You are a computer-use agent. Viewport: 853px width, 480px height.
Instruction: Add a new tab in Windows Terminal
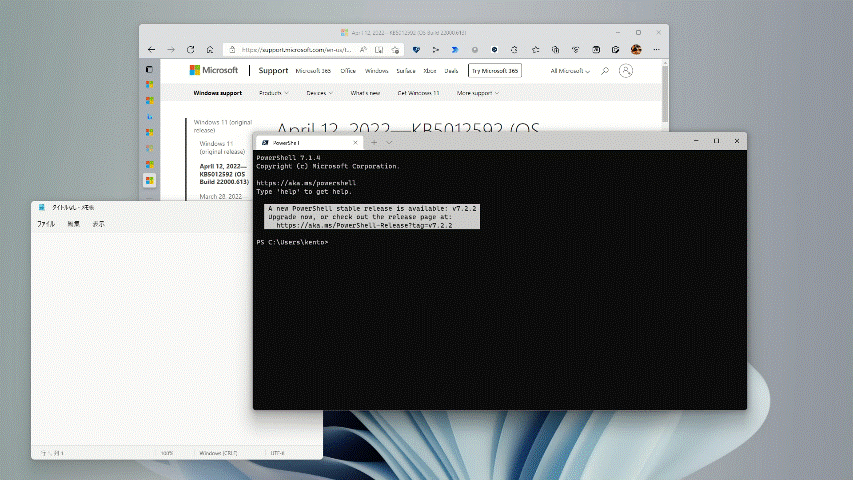coord(374,142)
